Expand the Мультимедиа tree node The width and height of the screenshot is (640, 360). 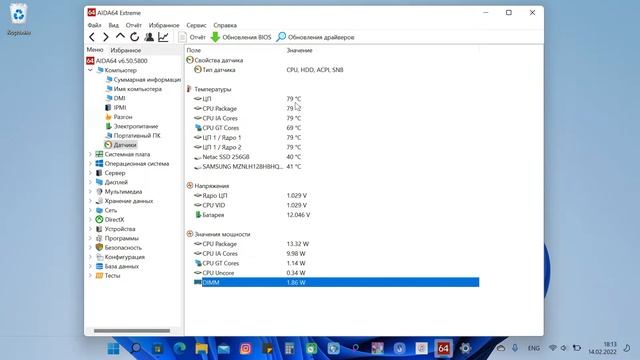coord(90,192)
